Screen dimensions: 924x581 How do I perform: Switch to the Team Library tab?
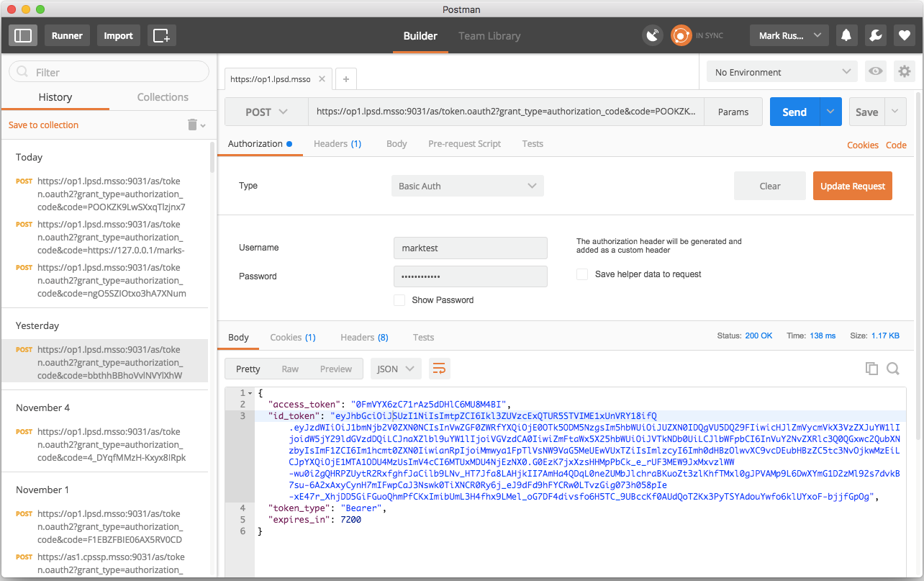(489, 36)
